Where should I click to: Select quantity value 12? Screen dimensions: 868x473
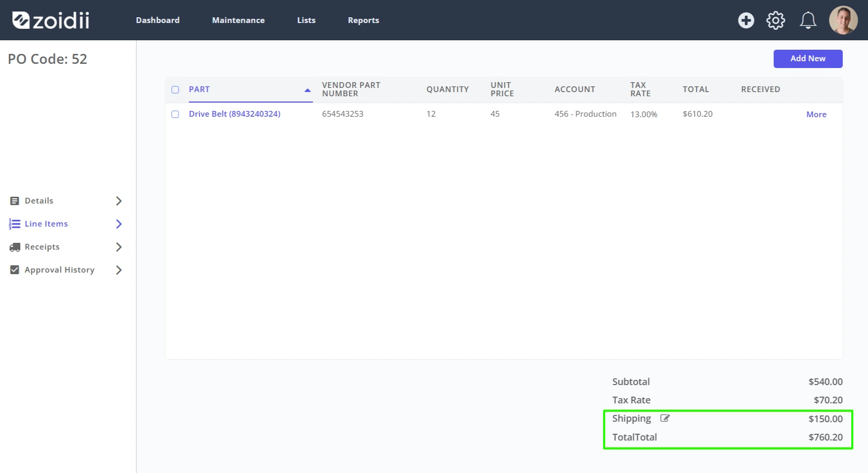tap(431, 114)
